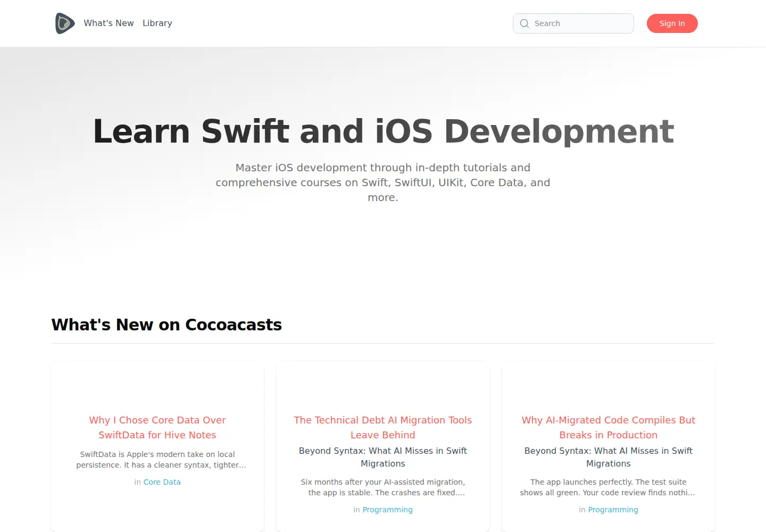Click 'The app launches perfectly' excerpt
The height and width of the screenshot is (532, 766).
(x=609, y=487)
